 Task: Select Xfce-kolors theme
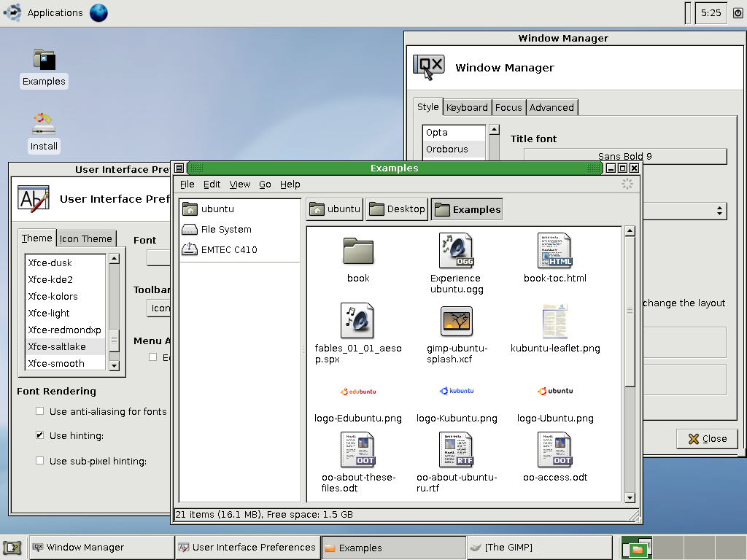pyautogui.click(x=65, y=296)
